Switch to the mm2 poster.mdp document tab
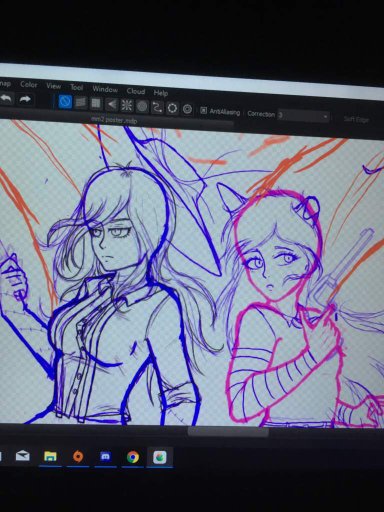The image size is (384, 512). click(x=114, y=119)
